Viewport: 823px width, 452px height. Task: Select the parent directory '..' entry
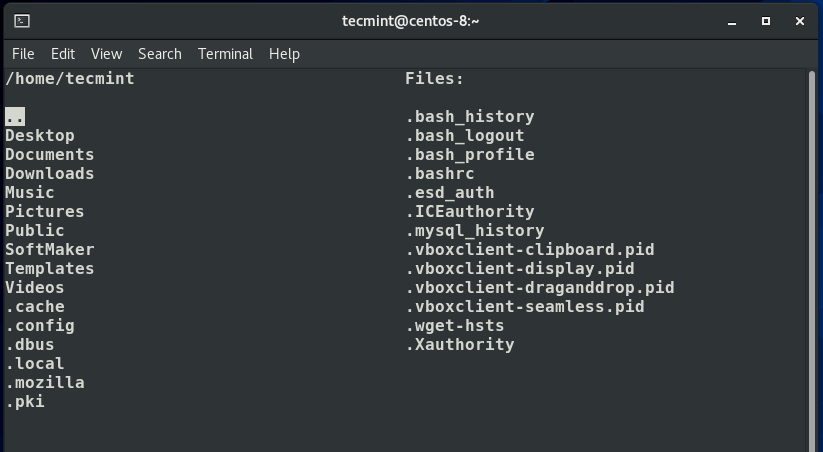15,117
